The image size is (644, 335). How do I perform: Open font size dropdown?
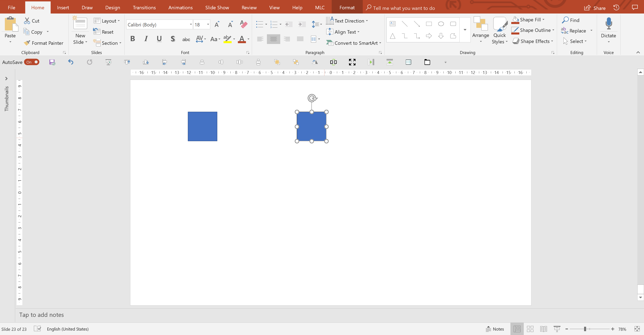pos(208,24)
